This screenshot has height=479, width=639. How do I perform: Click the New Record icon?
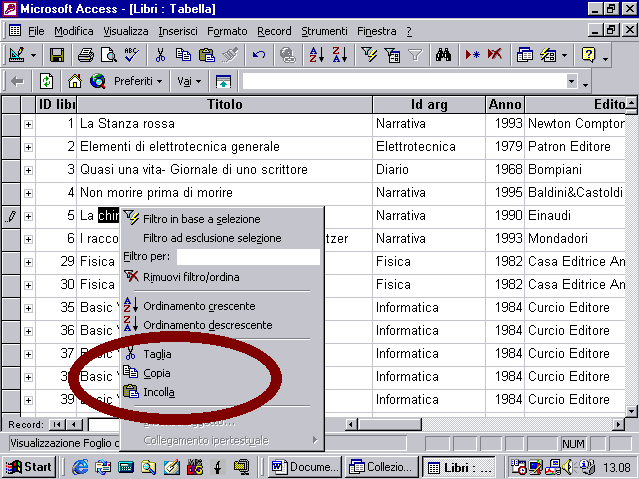[x=472, y=55]
